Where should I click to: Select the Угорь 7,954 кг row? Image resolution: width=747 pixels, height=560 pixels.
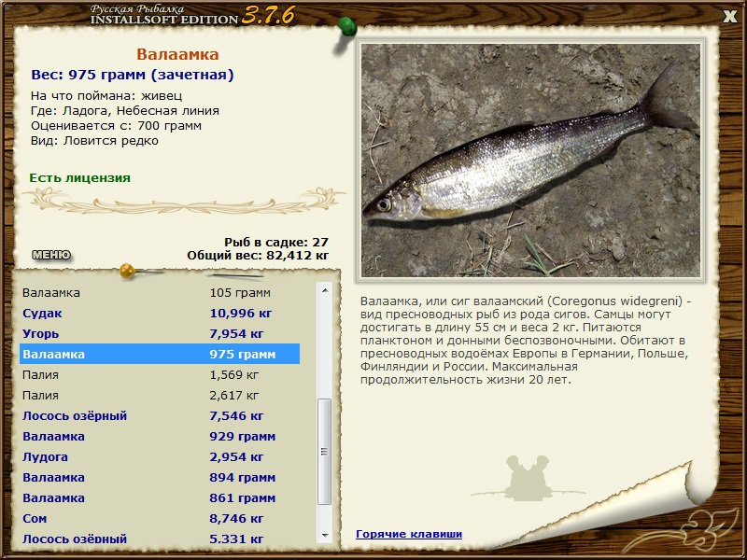(x=160, y=333)
